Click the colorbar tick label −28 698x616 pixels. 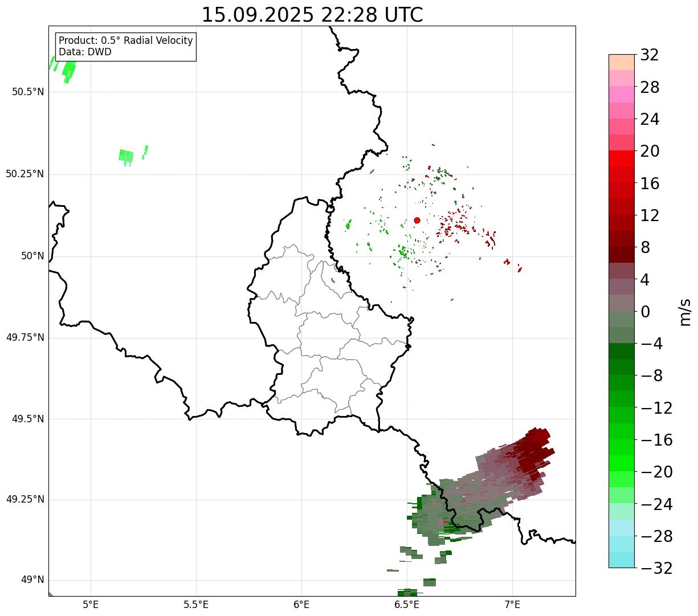click(656, 536)
